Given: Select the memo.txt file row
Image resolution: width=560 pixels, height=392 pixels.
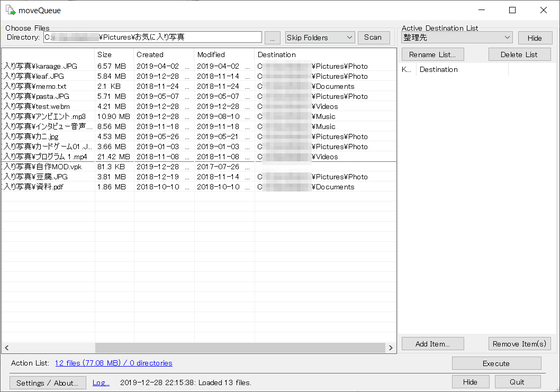Looking at the screenshot, I should coord(199,86).
